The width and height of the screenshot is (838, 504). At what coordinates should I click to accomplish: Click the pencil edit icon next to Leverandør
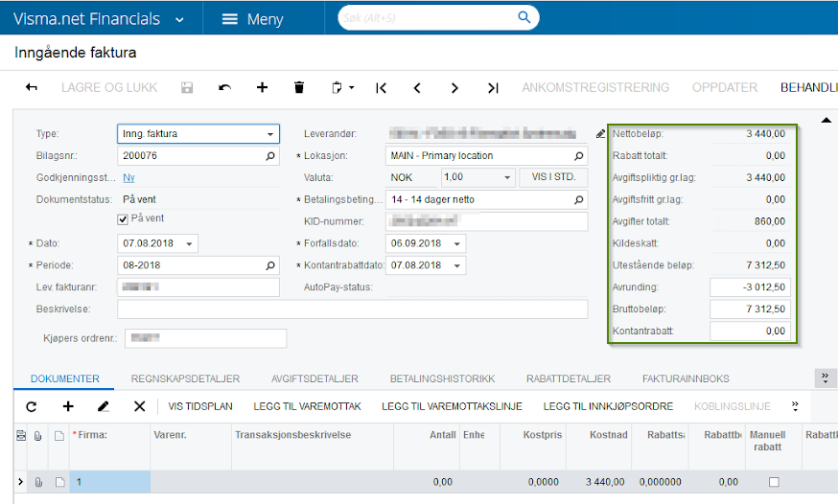[x=600, y=134]
